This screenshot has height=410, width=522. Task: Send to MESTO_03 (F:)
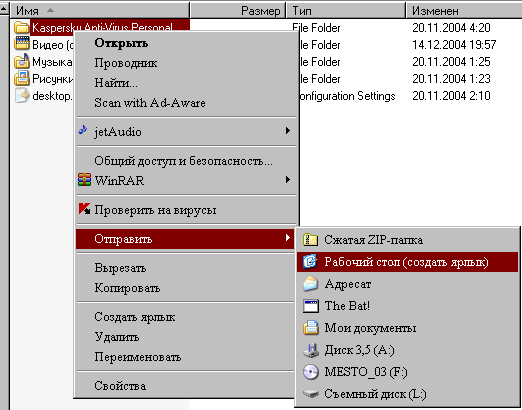pyautogui.click(x=407, y=372)
